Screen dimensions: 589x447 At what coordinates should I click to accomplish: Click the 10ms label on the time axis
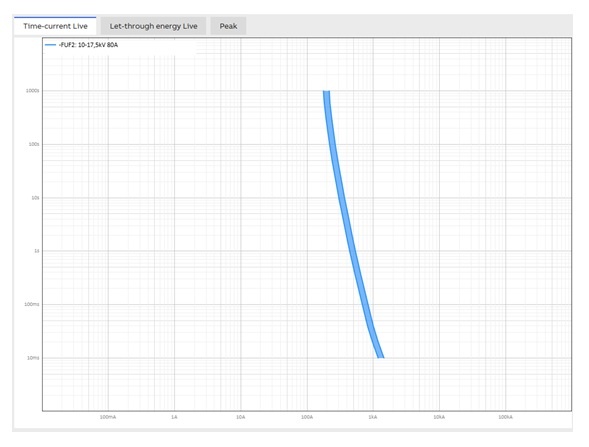pos(33,358)
